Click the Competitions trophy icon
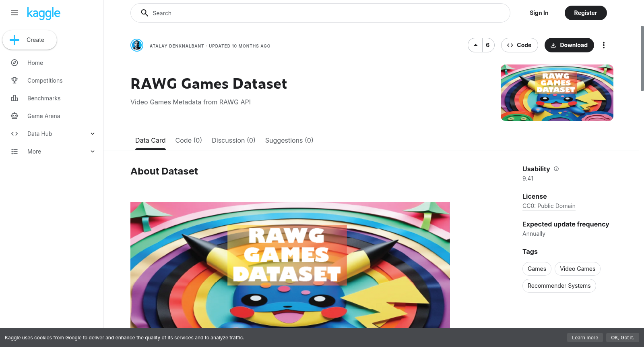Viewport: 644px width, 347px height. [x=14, y=81]
